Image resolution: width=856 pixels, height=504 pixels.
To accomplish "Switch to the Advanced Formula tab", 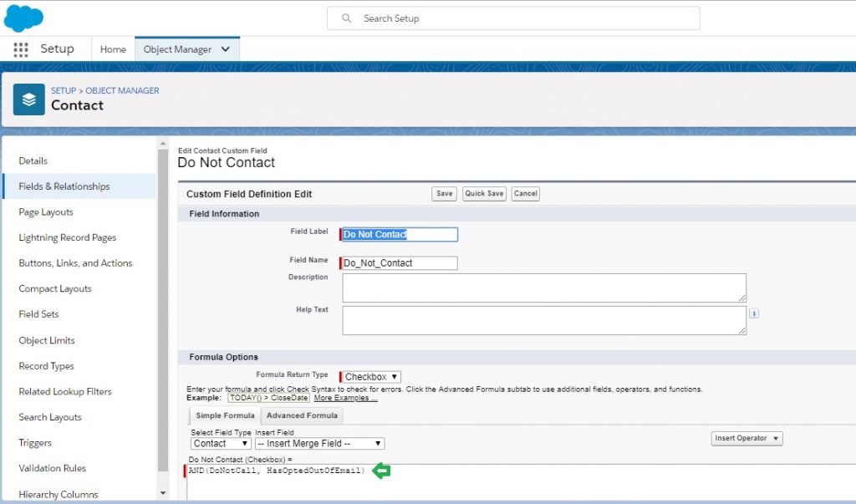I will [x=302, y=415].
